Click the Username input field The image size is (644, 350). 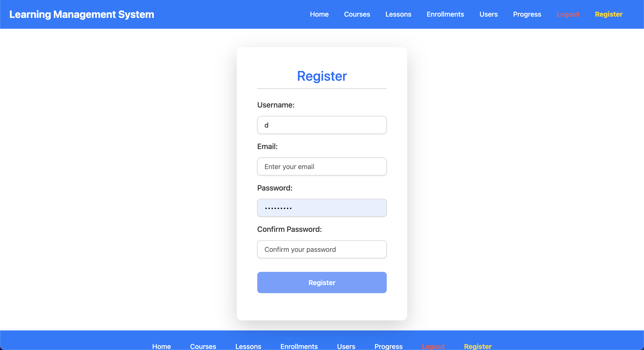tap(322, 125)
